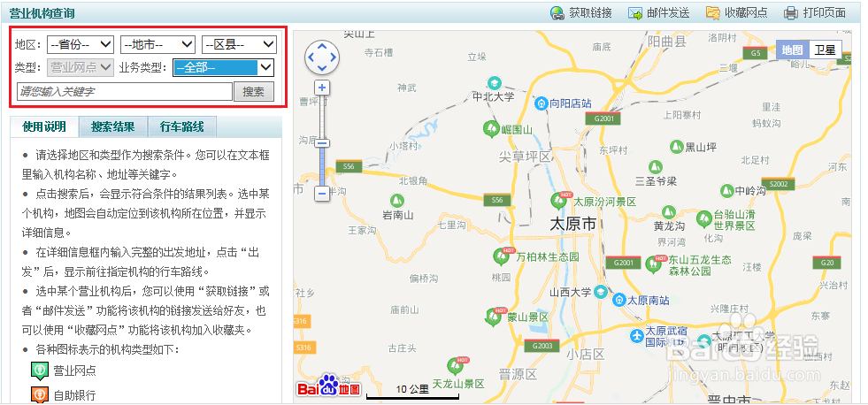Open the 区县 dropdown
Image resolution: width=868 pixels, height=405 pixels.
pyautogui.click(x=239, y=44)
